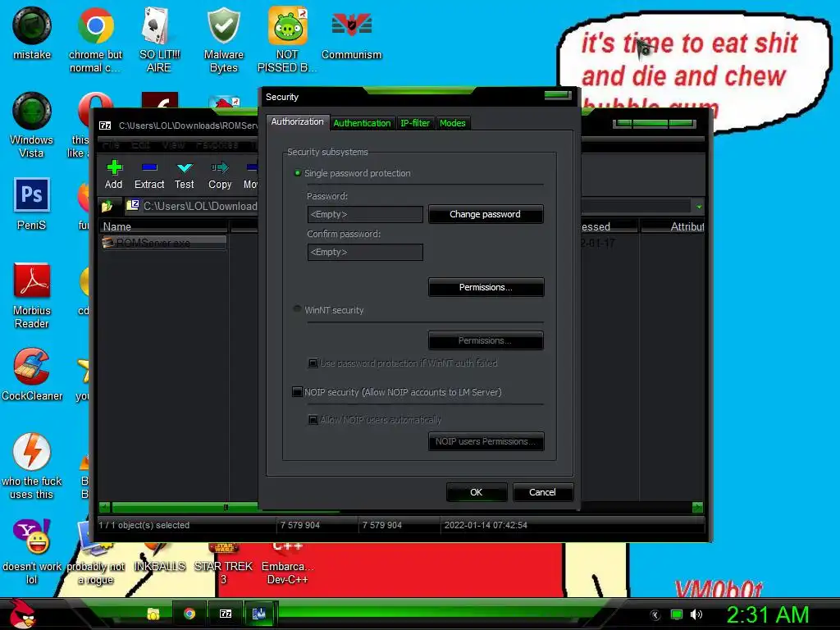Image resolution: width=840 pixels, height=630 pixels.
Task: Click the 2:31 AM taskbar clock
Action: 768,614
